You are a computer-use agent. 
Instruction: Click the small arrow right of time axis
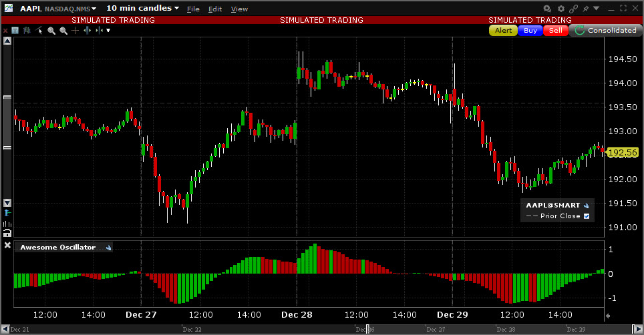[608, 316]
